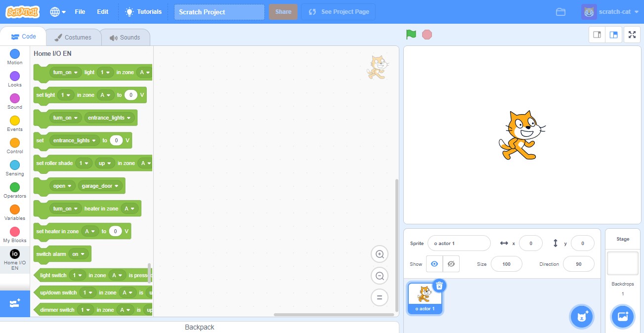Delete the 'o actor 1' sprite

tap(439, 286)
